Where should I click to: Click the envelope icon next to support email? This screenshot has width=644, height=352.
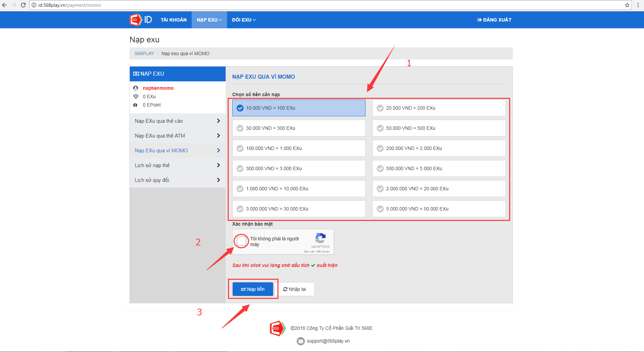click(301, 341)
